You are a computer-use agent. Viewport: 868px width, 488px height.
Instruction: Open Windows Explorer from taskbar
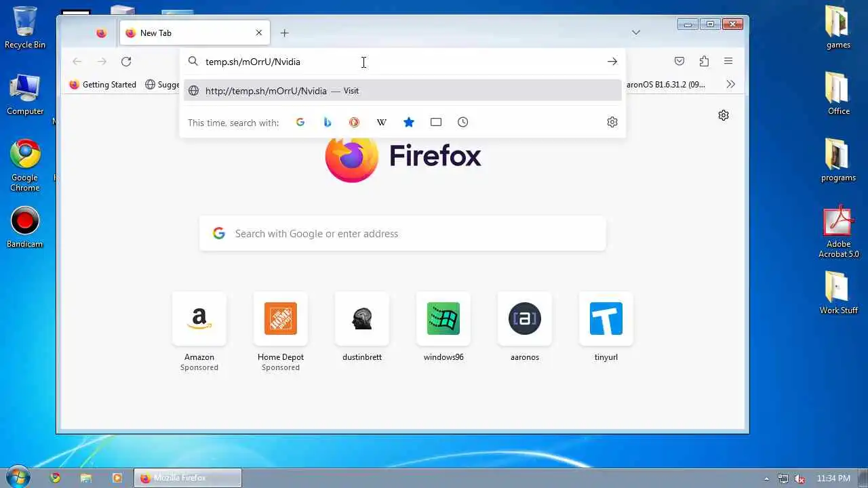pyautogui.click(x=86, y=478)
